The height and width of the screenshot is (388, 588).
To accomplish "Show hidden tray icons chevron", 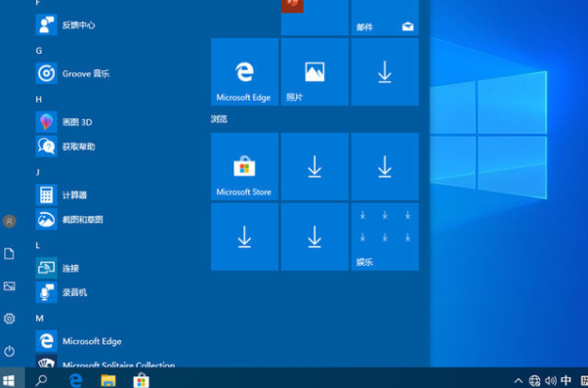I will pyautogui.click(x=519, y=380).
